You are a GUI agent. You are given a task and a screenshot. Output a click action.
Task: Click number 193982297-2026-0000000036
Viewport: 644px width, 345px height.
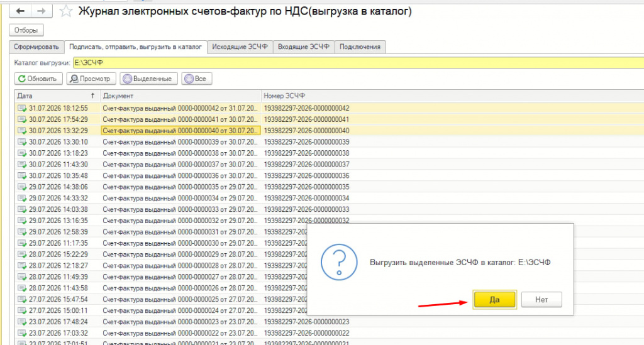pos(306,175)
